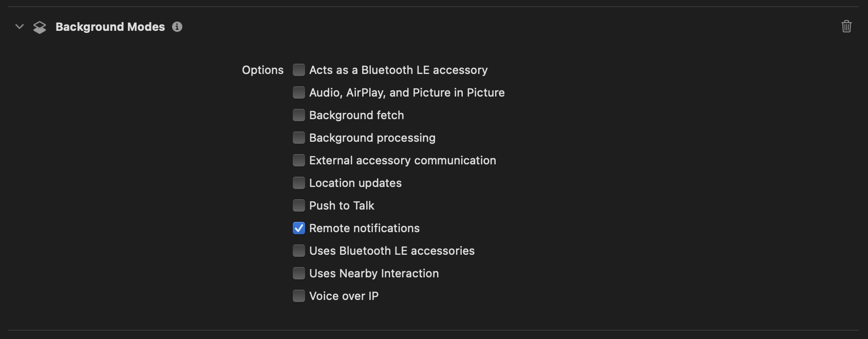Click the Voice over IP label text
This screenshot has width=868, height=339.
344,296
